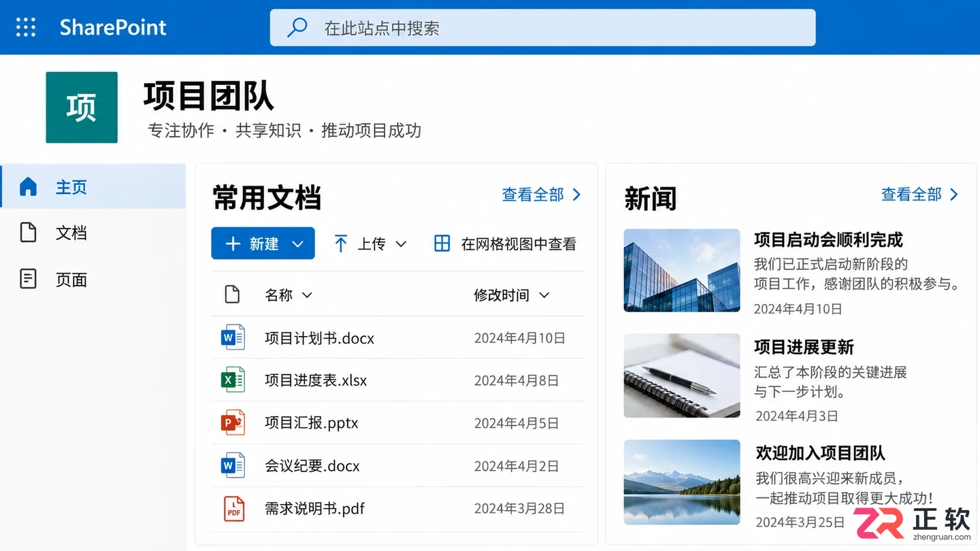Click the Excel icon for 项目进度表.xlsx
This screenshot has height=551, width=980.
click(x=233, y=380)
